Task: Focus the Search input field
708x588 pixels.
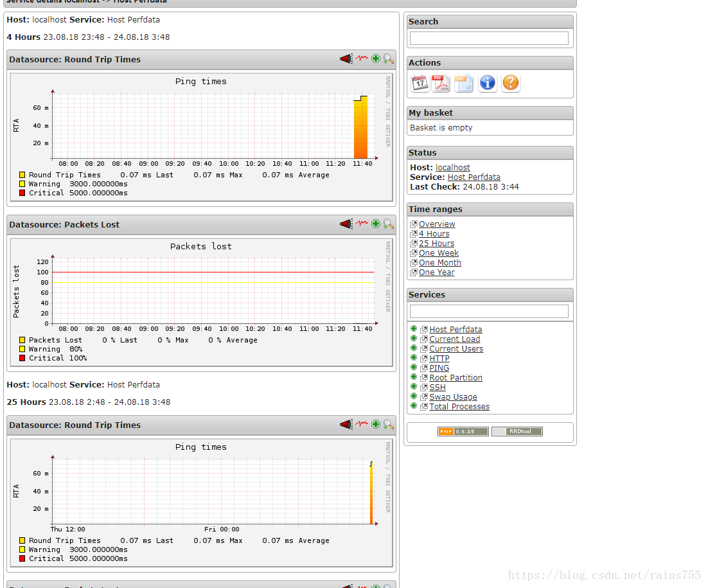Action: 489,38
